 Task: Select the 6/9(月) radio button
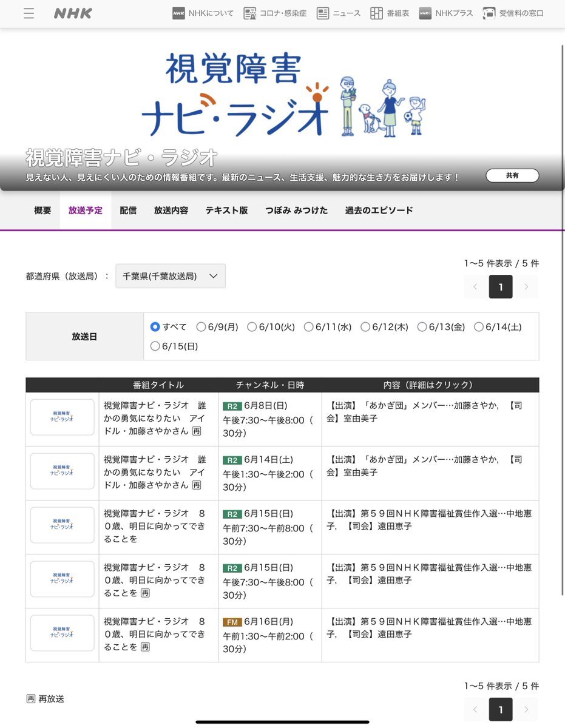click(x=201, y=327)
